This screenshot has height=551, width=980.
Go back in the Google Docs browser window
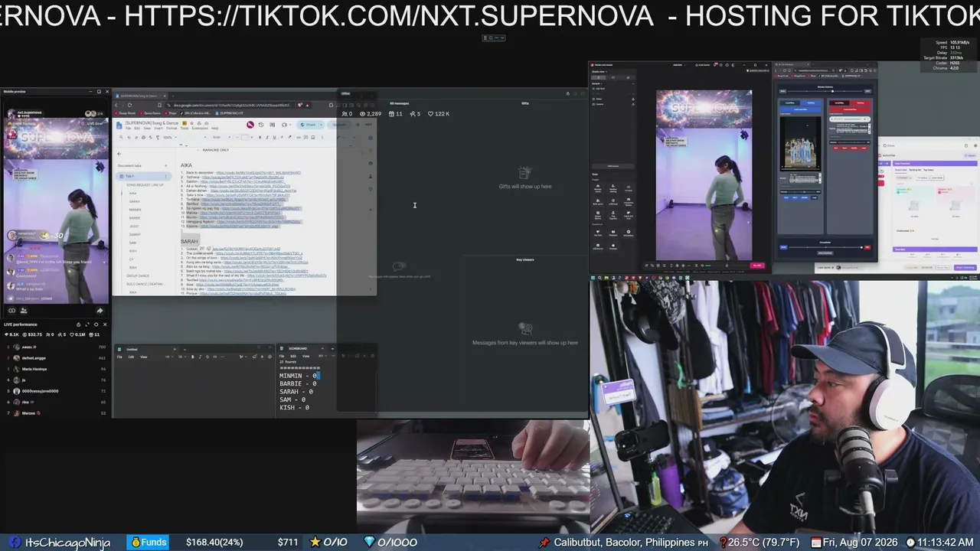tap(117, 105)
